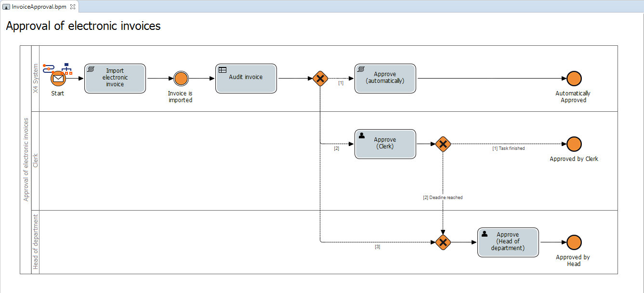Select the exclusive gateway after Audit invoice
Screen dimensions: 644x293
(320, 79)
